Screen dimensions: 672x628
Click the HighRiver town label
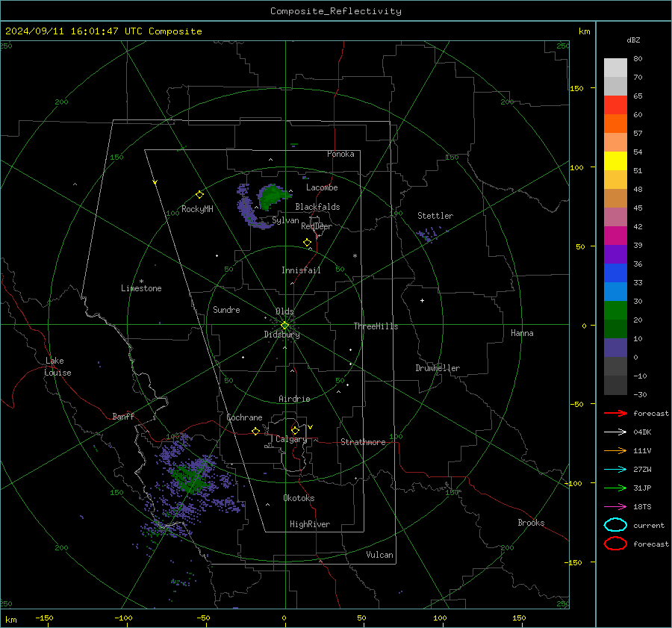[310, 524]
